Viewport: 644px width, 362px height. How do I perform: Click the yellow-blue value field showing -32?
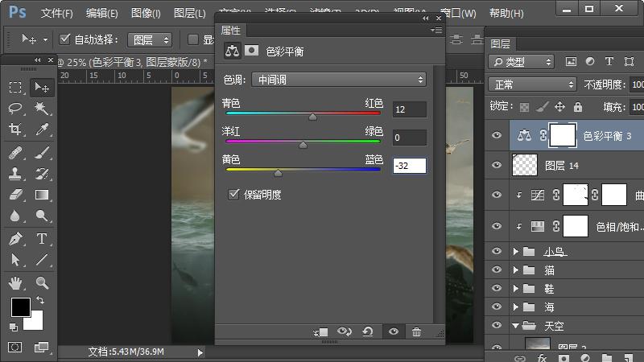410,166
